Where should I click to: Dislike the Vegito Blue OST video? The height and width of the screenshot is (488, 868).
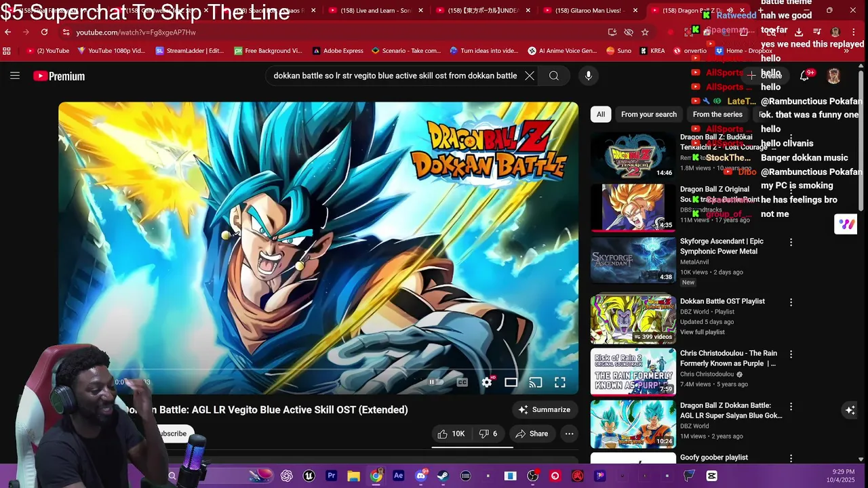(x=489, y=434)
